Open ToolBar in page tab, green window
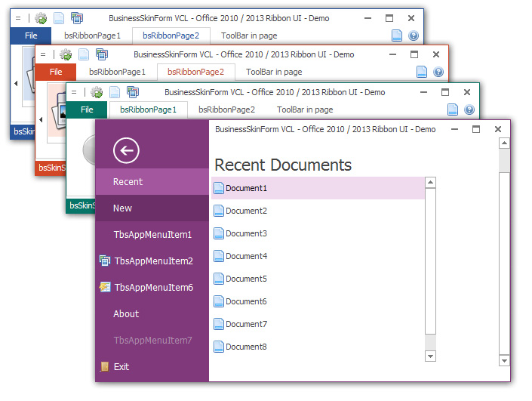The width and height of the screenshot is (532, 401). (305, 110)
